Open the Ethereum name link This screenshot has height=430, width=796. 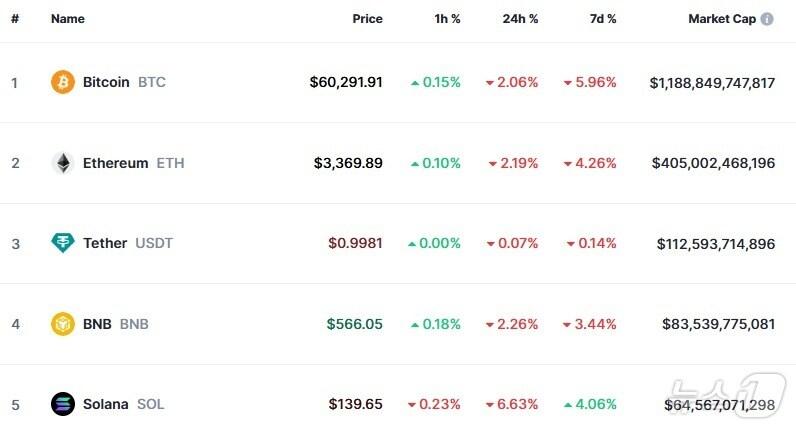115,163
